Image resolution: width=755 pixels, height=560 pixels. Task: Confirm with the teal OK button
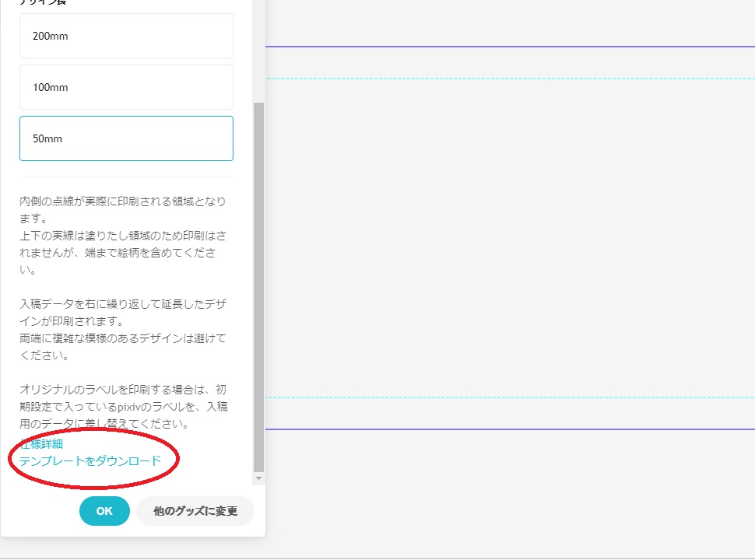coord(104,511)
